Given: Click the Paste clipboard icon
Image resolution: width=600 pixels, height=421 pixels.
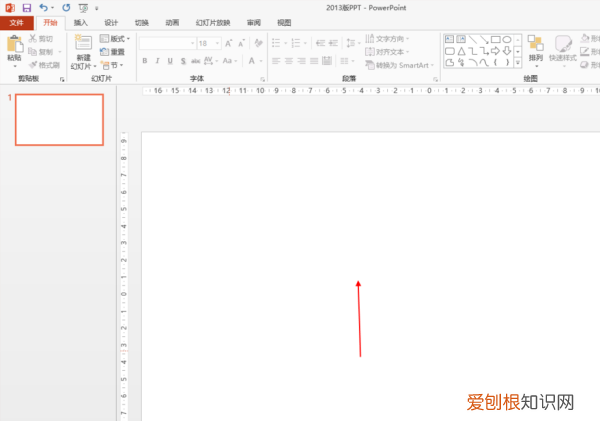Looking at the screenshot, I should [15, 44].
